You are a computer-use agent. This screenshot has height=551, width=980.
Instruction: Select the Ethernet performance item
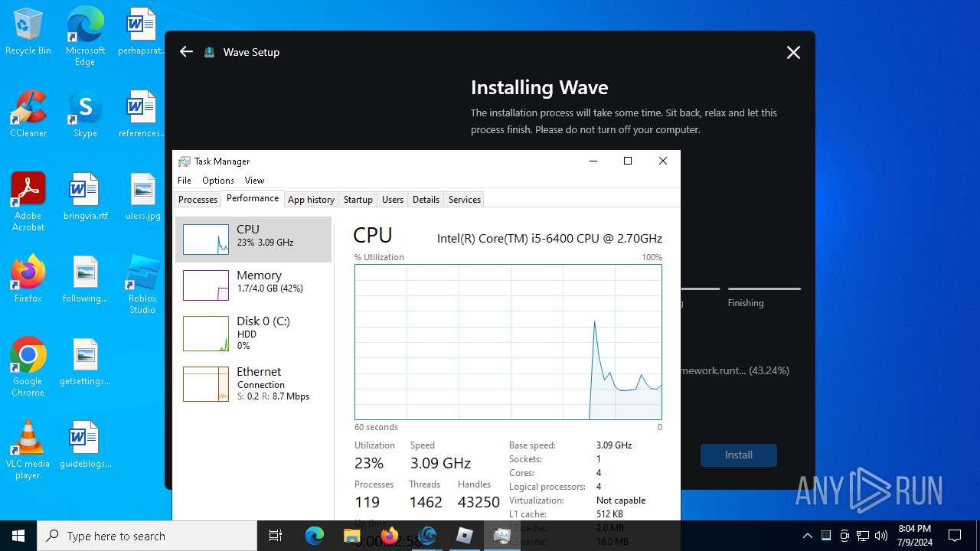coord(253,383)
